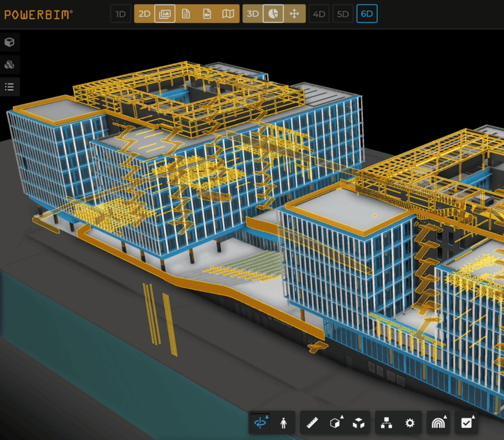Toggle the pie chart display in 3D group

click(273, 14)
